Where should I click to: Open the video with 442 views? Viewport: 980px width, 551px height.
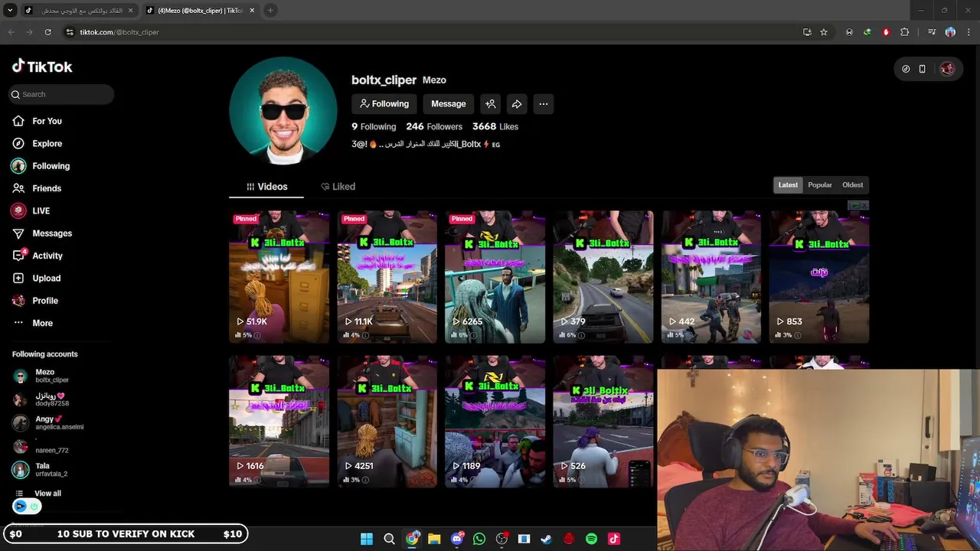[x=711, y=277]
